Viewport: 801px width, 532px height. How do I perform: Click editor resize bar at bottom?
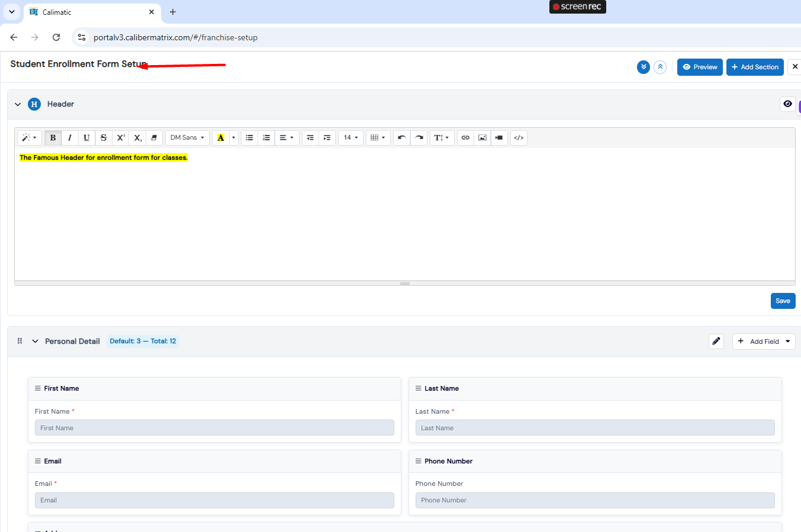(405, 283)
